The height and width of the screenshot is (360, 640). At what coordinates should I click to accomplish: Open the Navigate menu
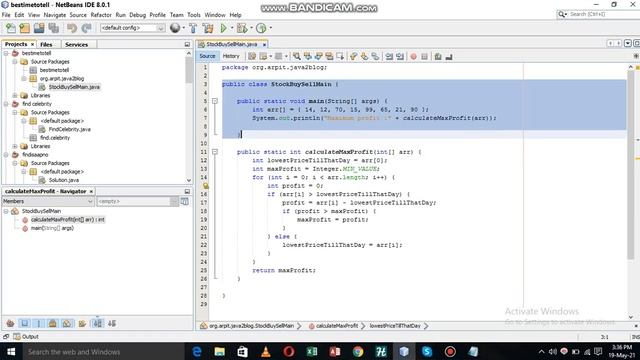click(55, 15)
